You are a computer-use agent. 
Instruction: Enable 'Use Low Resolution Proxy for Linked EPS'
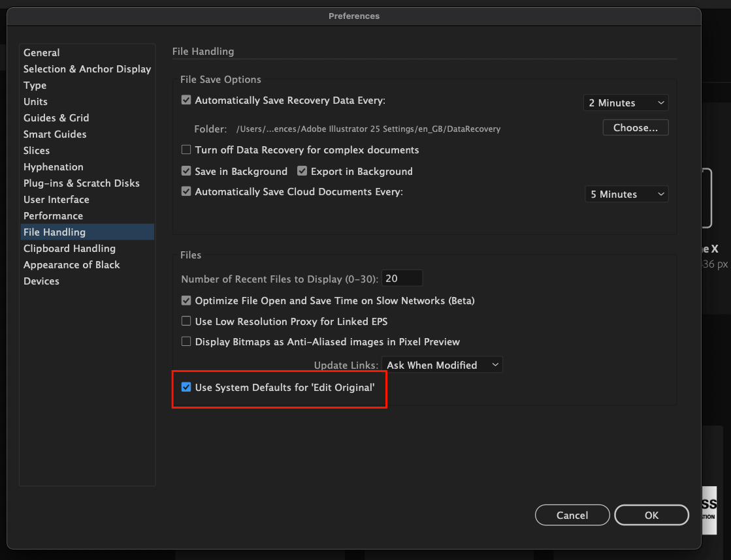[186, 321]
